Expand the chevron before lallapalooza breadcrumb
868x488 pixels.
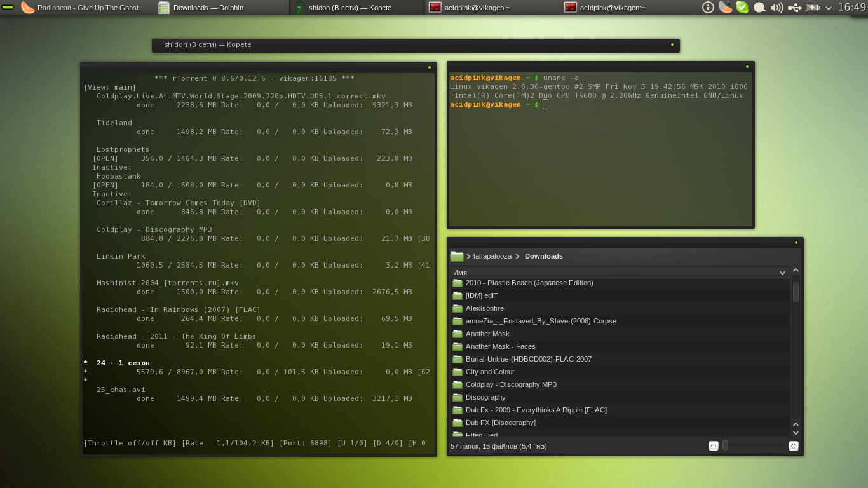point(468,256)
